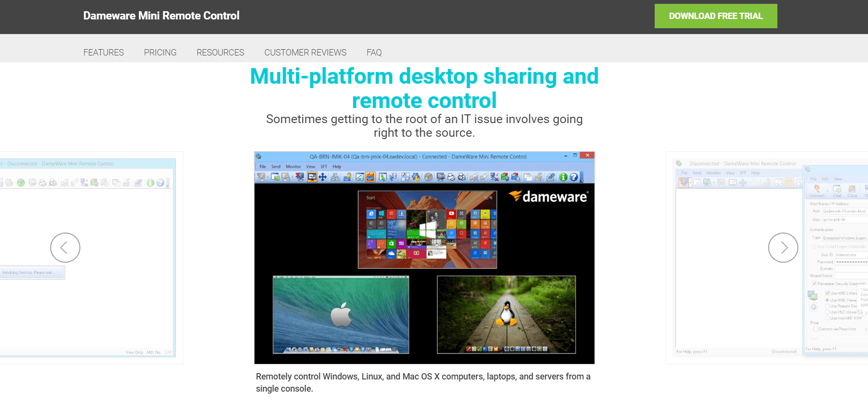Advance to the next carousel slide

coord(783,248)
